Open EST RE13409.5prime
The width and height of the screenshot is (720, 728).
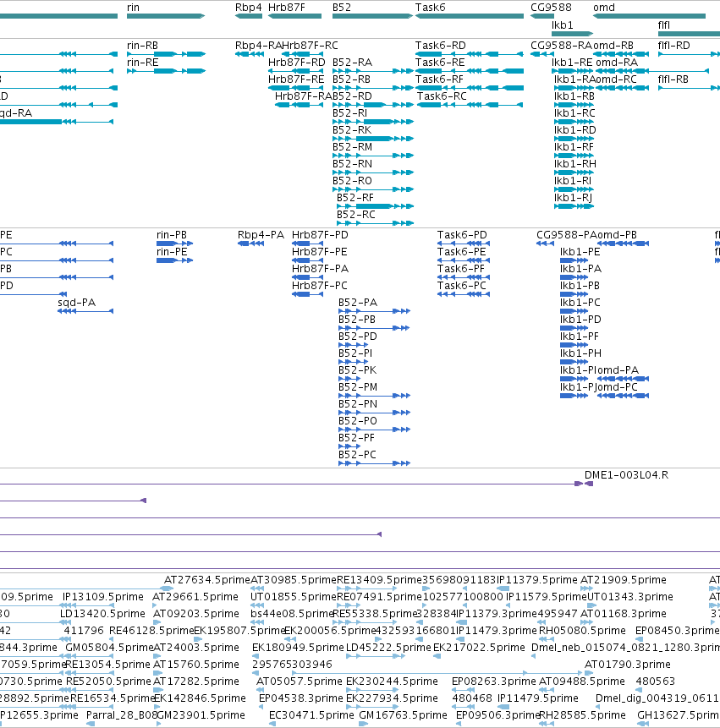coord(379,580)
